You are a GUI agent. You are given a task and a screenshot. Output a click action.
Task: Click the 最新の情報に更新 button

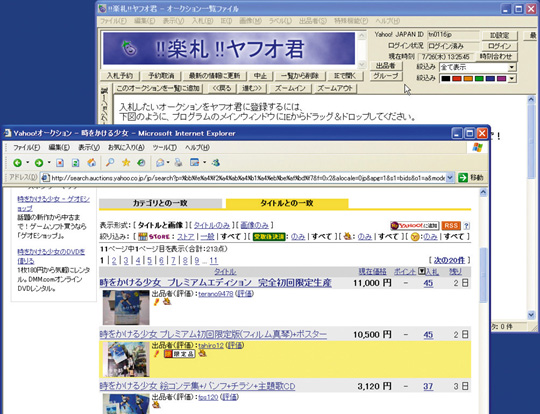coord(214,76)
